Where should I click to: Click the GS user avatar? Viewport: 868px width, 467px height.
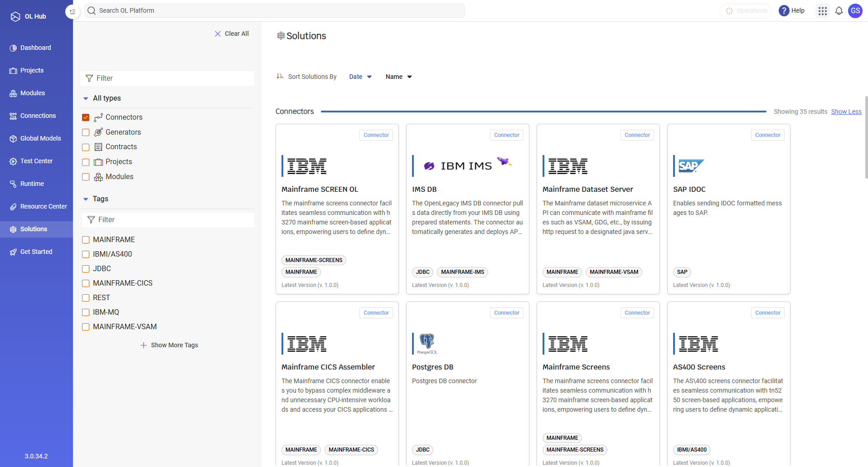click(855, 11)
